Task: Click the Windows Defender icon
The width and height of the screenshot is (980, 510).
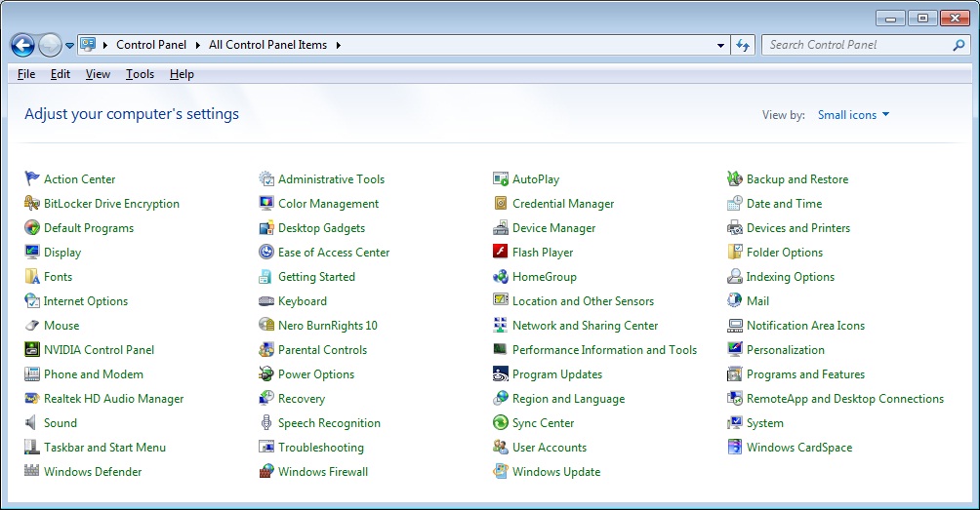Action: (32, 471)
